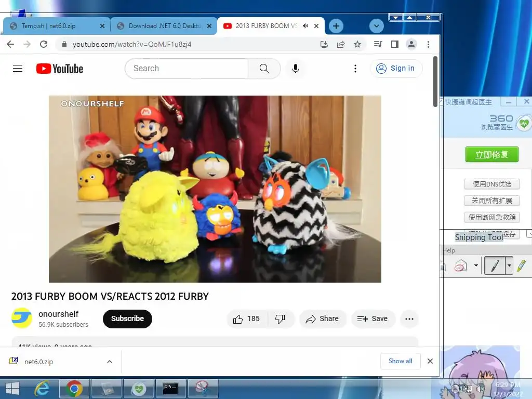Show all downloads
Screen dimensions: 532x399
[x=401, y=361]
